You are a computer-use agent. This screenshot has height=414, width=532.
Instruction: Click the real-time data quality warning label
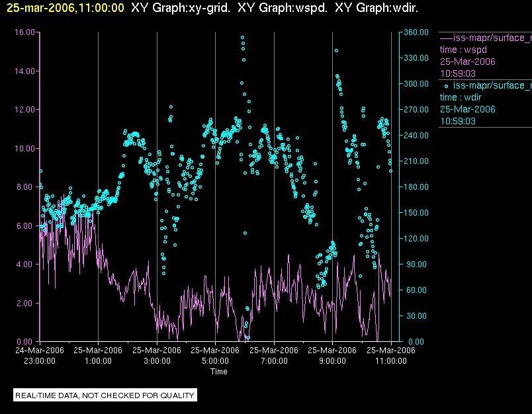click(105, 395)
